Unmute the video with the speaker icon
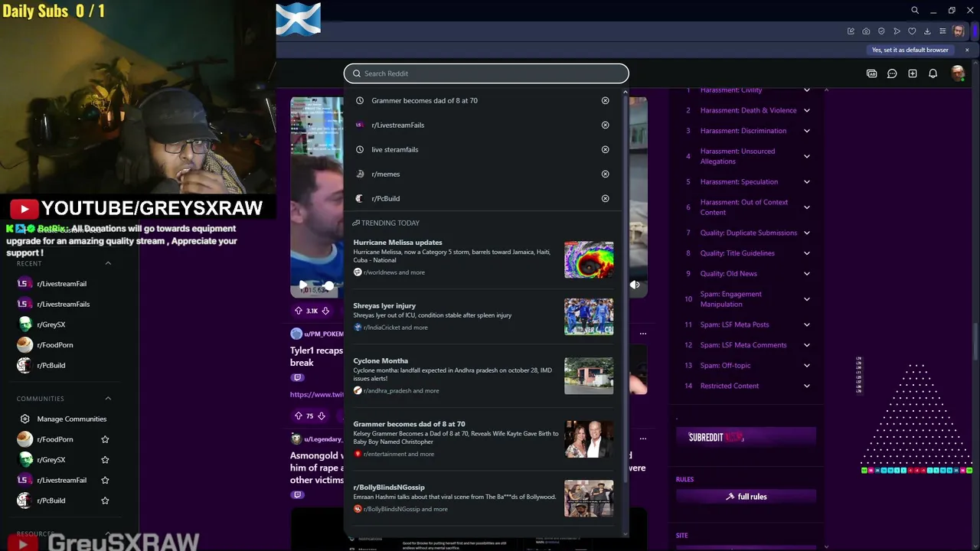The width and height of the screenshot is (980, 551). click(x=635, y=285)
